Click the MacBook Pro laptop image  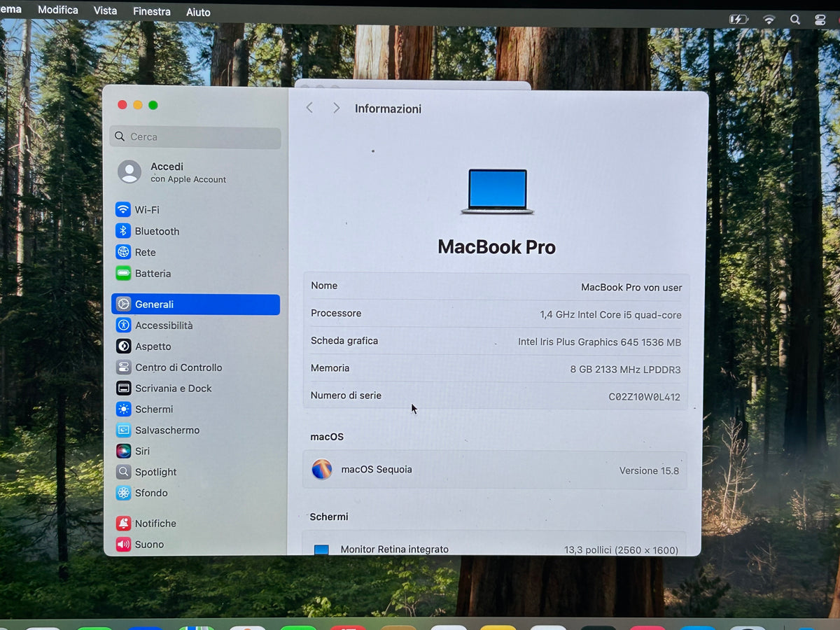click(x=498, y=191)
